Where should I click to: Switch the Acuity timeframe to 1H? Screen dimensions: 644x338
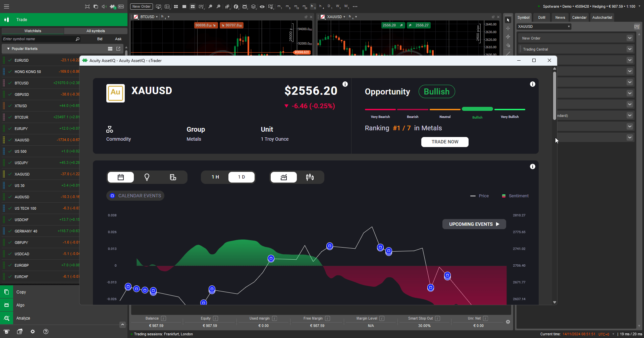tap(215, 177)
